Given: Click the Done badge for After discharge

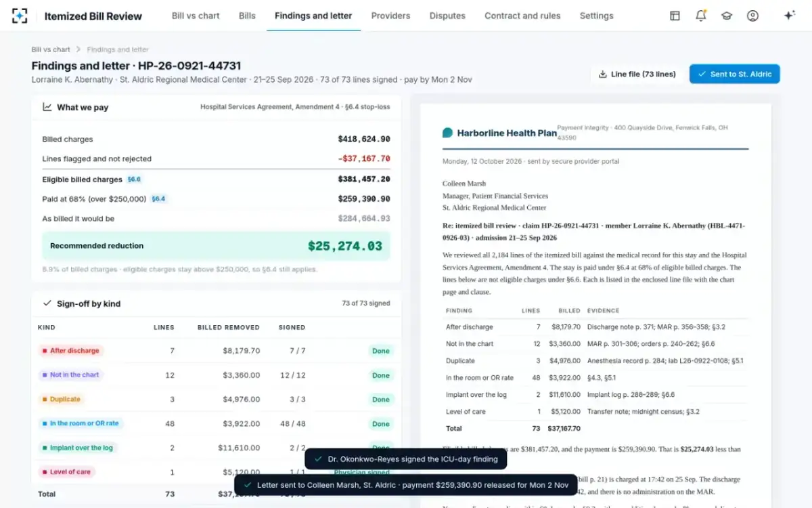Looking at the screenshot, I should coord(381,351).
